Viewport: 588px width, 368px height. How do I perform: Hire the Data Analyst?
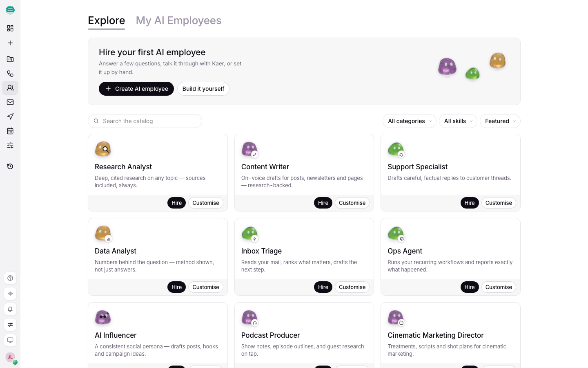coord(176,287)
